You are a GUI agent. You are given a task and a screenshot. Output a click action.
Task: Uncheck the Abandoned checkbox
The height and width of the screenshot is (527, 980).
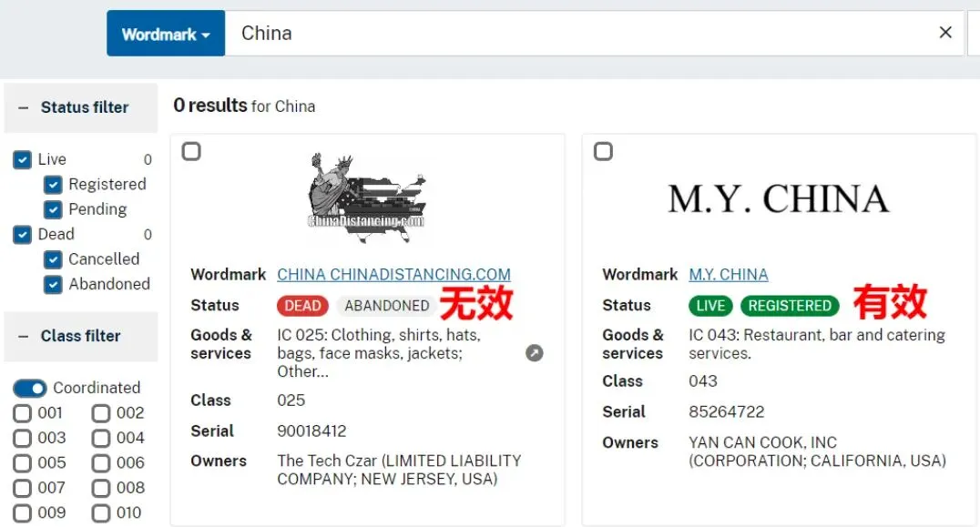click(53, 284)
